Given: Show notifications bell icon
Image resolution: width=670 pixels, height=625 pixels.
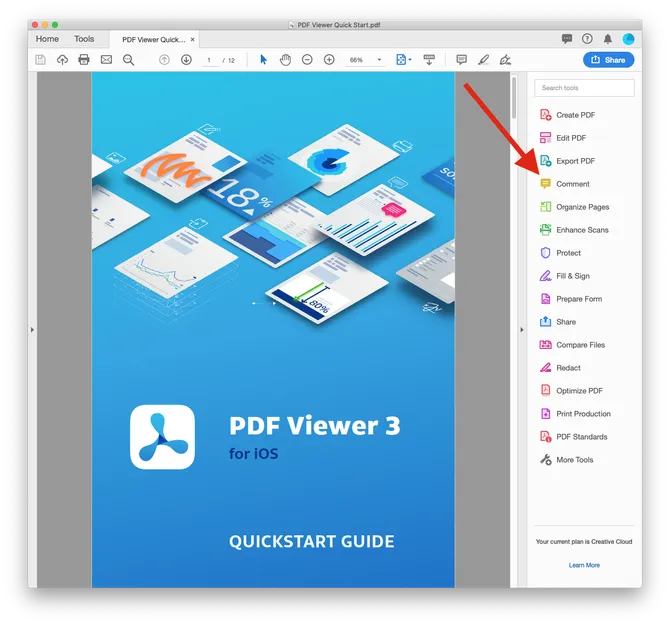Looking at the screenshot, I should point(608,39).
